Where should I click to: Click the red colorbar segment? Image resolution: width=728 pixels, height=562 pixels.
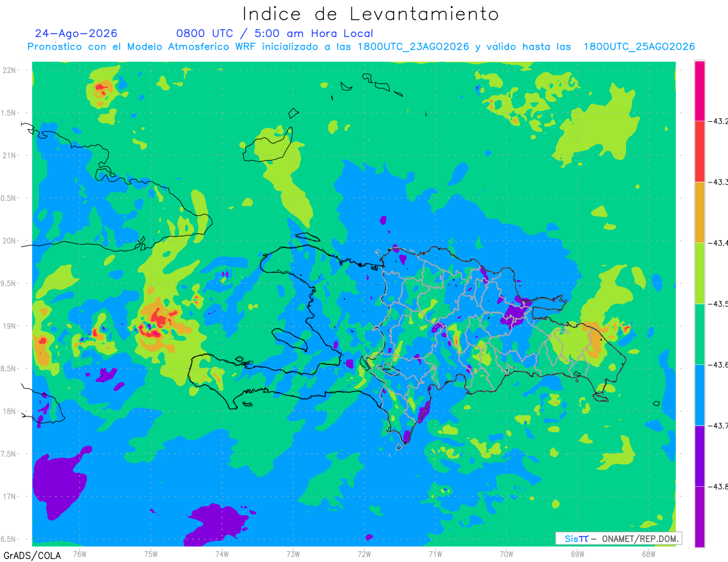coord(699,152)
